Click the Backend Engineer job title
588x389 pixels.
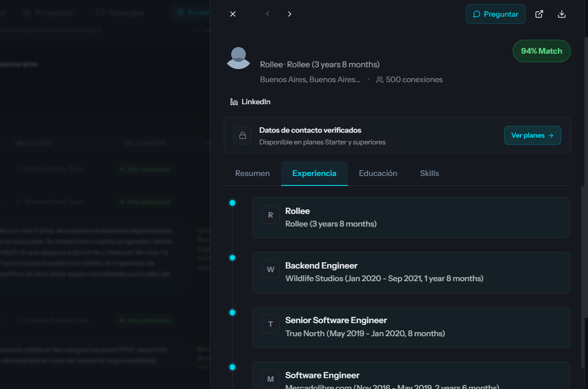click(321, 266)
